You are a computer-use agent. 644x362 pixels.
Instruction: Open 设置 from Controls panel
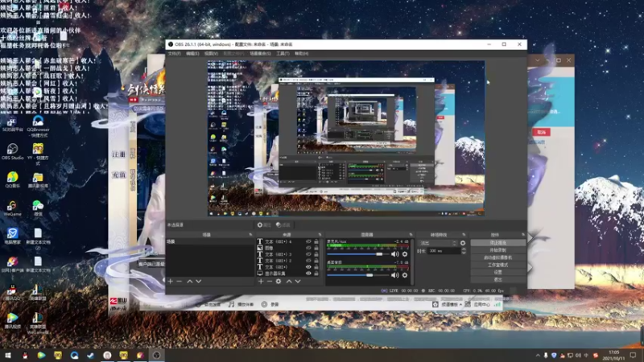coord(497,273)
